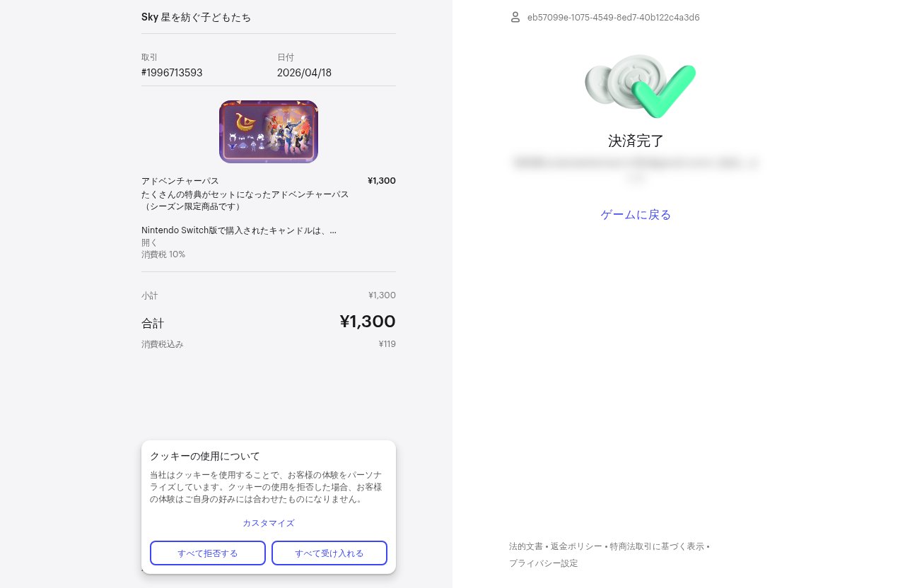
Task: Click the アドベンチャーパス item name
Action: [x=180, y=181]
